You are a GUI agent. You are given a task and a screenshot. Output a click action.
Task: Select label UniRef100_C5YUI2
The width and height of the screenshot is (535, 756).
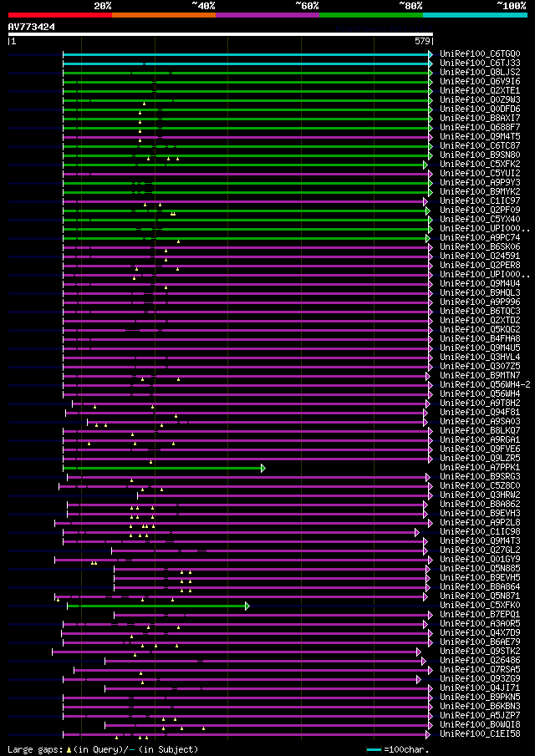click(x=480, y=174)
